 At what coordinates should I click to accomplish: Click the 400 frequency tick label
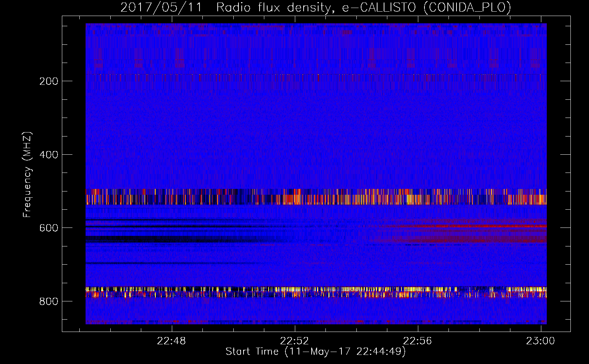(49, 155)
